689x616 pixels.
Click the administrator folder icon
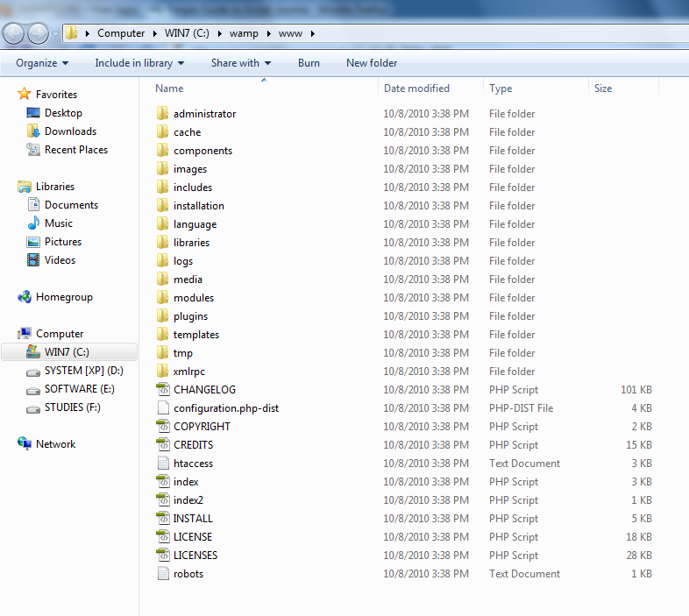point(162,114)
